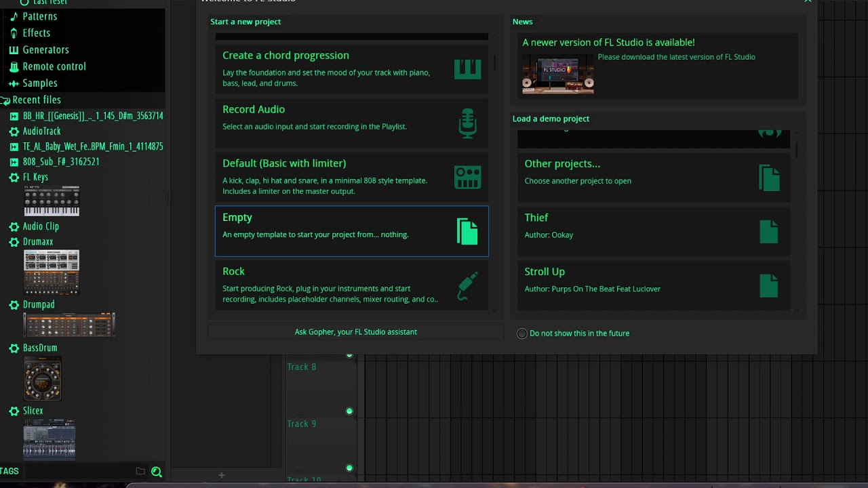
Task: Open 'Other projects...' to browse files
Action: [x=654, y=177]
